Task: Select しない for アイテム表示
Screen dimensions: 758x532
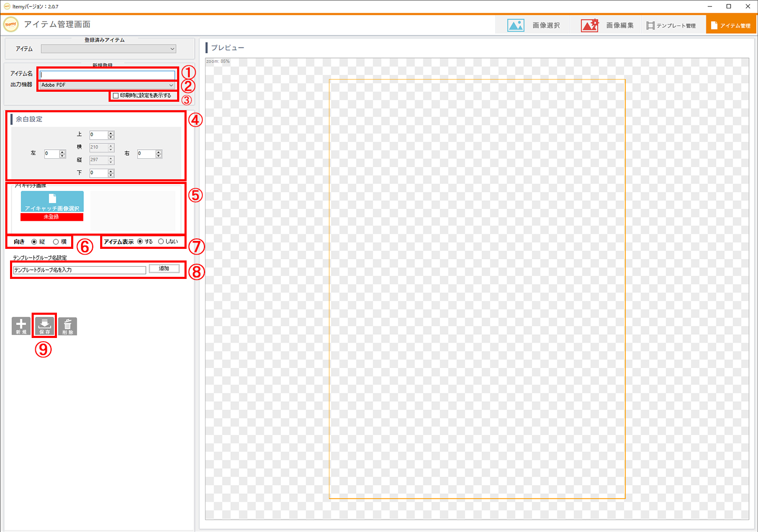Action: point(161,242)
